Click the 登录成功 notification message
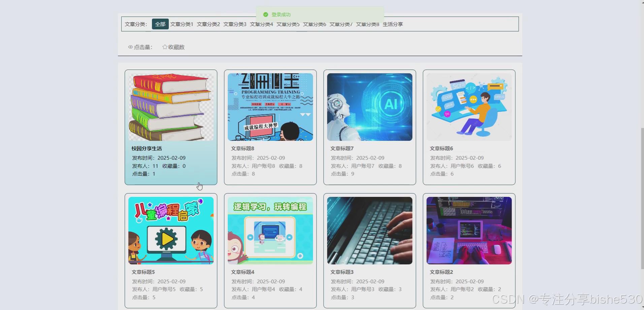The image size is (644, 310). (x=281, y=14)
